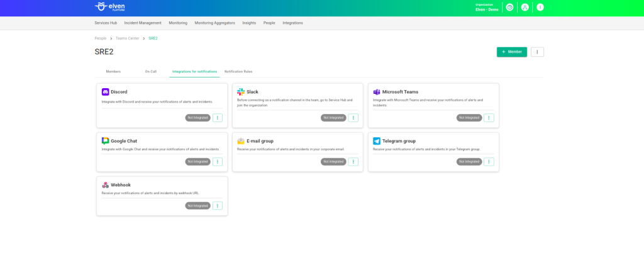Switch to the Notification Rules tab
The image size is (644, 267).
(238, 72)
